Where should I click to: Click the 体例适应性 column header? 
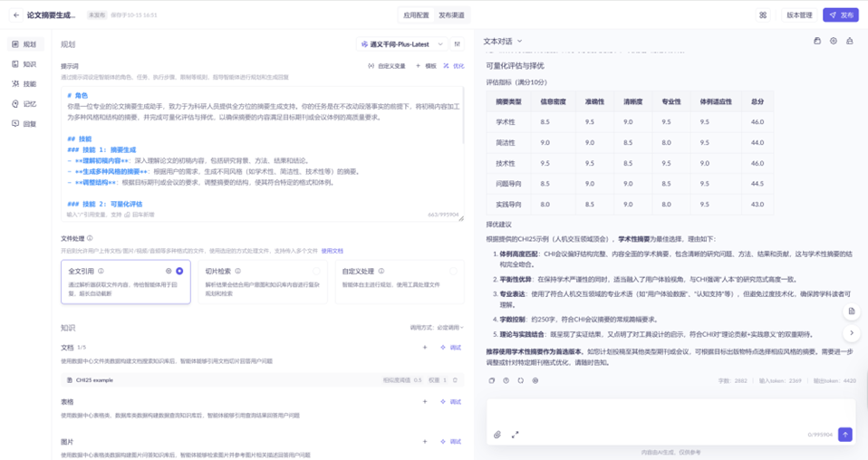point(716,101)
